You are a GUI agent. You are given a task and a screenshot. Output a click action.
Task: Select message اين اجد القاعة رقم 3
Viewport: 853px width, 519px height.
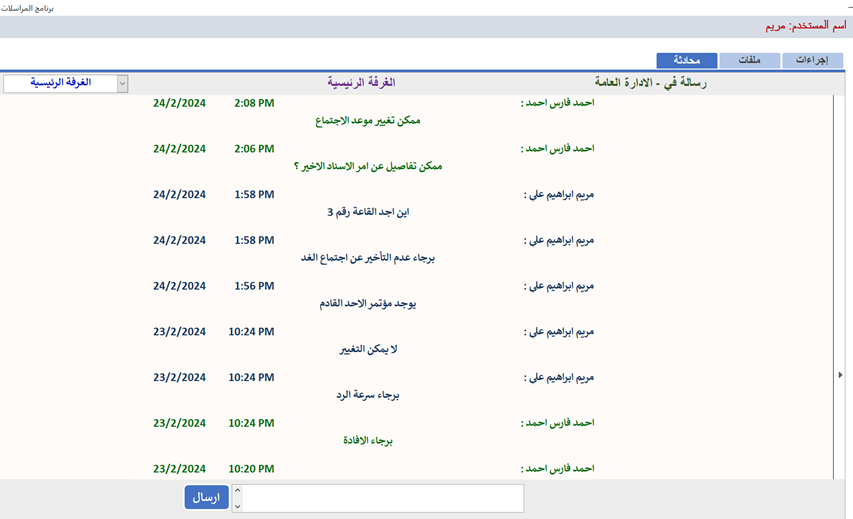pos(368,212)
